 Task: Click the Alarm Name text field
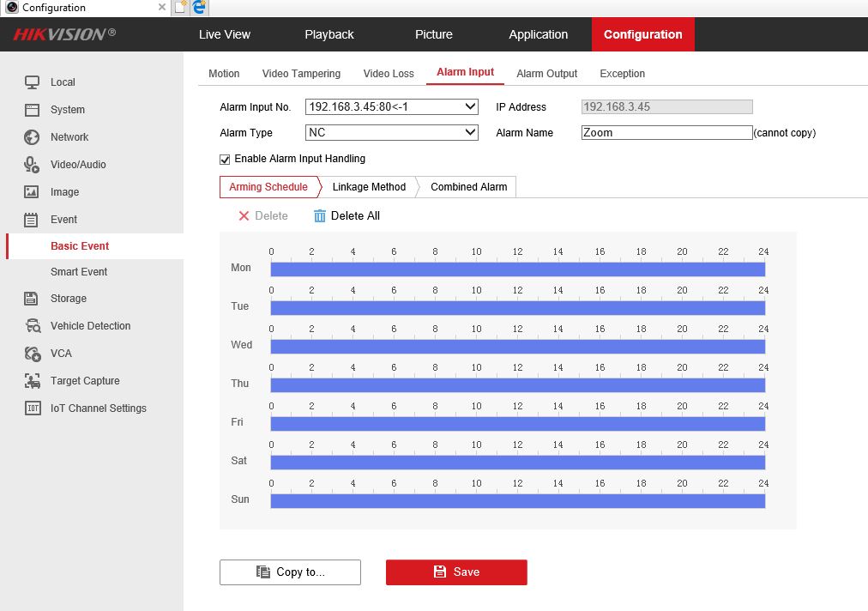[666, 133]
